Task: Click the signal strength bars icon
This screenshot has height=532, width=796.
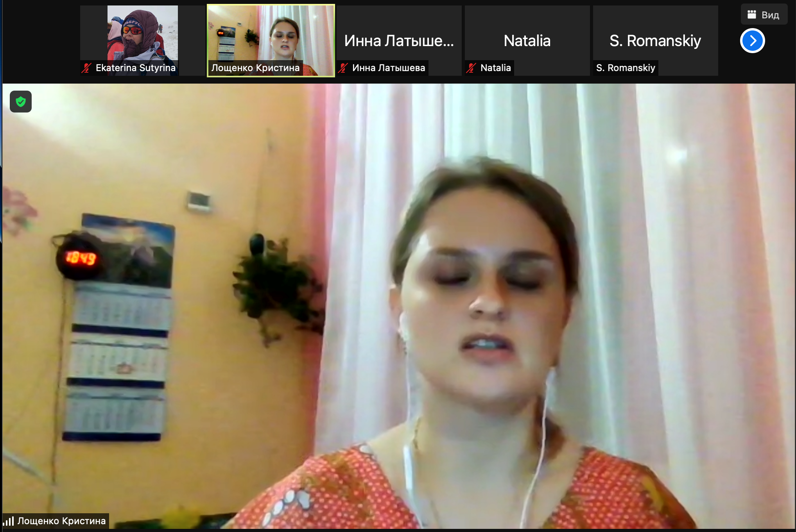Action: coord(8,521)
